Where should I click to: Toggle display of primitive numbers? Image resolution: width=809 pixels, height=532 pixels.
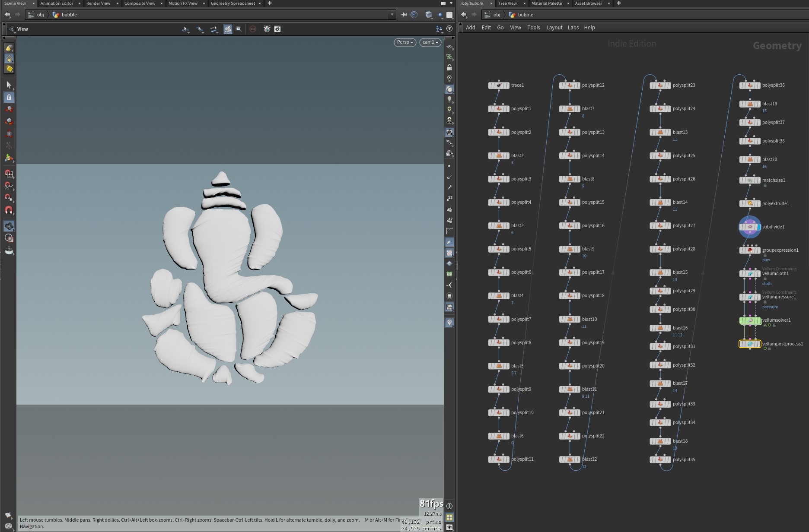point(449,220)
